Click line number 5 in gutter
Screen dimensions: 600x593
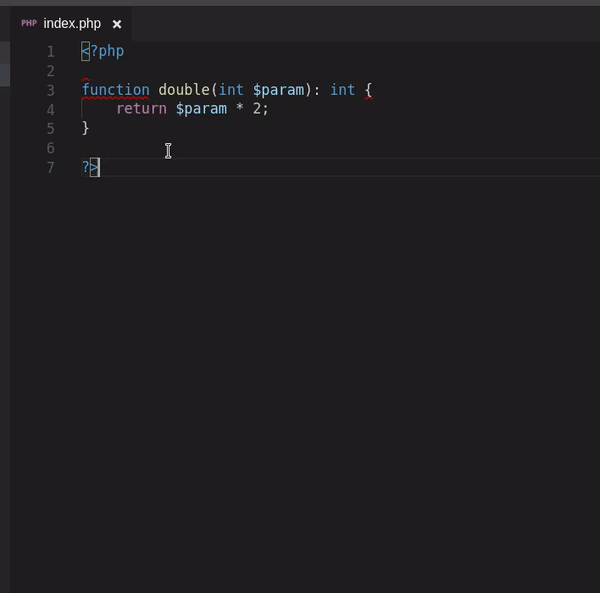coord(51,129)
